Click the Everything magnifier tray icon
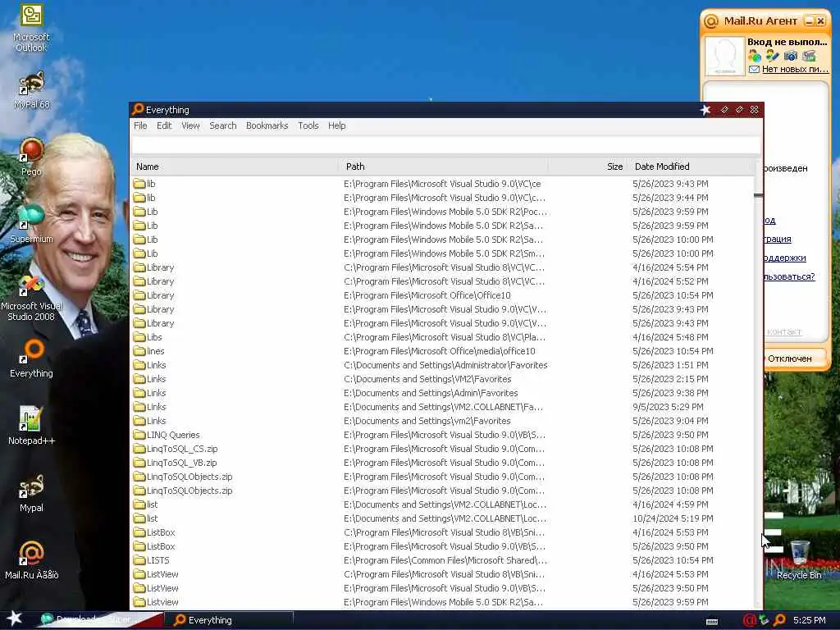Image resolution: width=840 pixels, height=630 pixels. tap(779, 620)
